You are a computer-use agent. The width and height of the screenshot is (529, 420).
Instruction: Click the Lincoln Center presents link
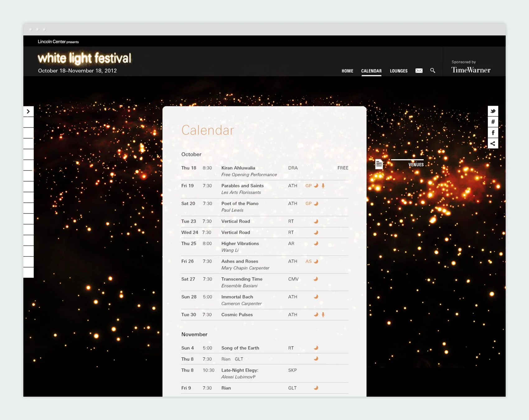pyautogui.click(x=58, y=42)
